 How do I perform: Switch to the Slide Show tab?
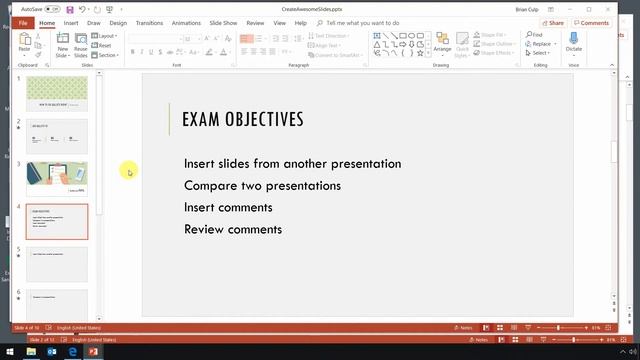(223, 23)
